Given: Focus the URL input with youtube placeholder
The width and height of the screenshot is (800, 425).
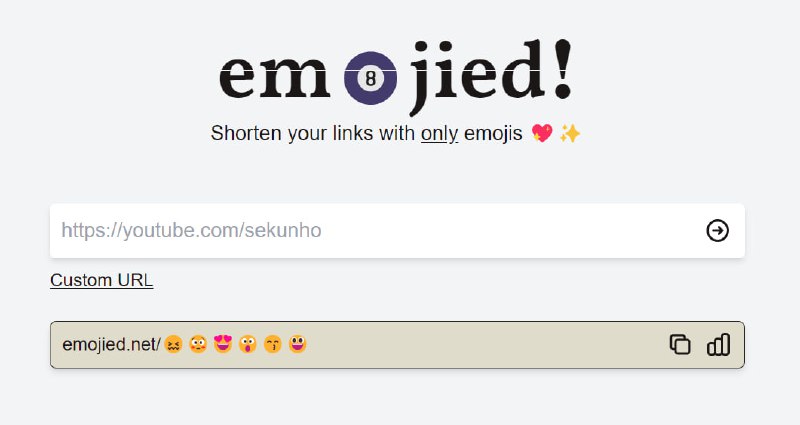Looking at the screenshot, I should 378,231.
